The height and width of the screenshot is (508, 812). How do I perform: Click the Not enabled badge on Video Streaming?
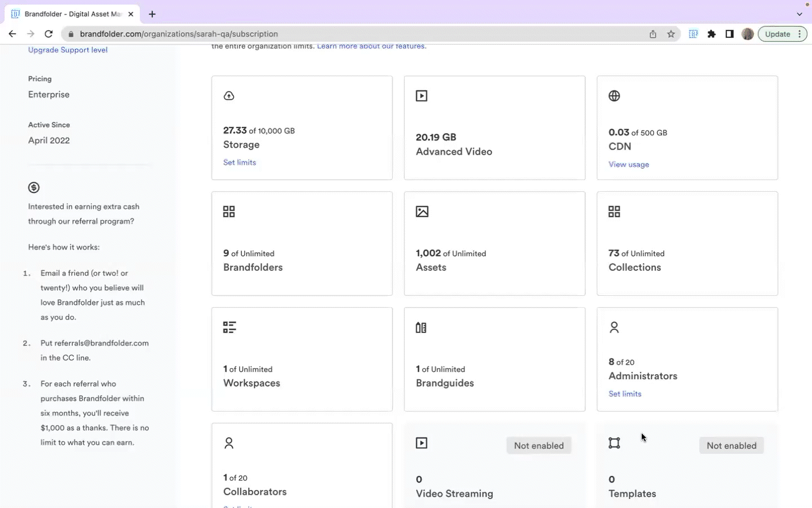point(539,445)
